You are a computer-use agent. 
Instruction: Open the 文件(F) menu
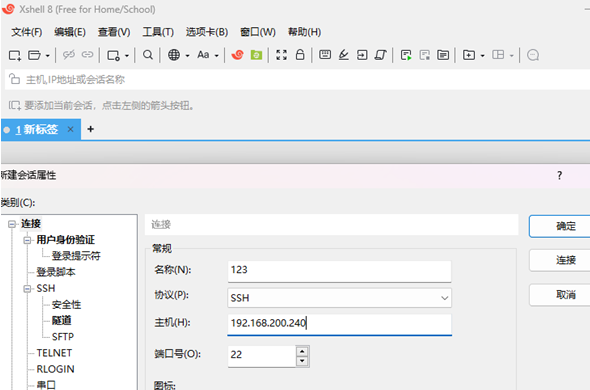coord(26,32)
